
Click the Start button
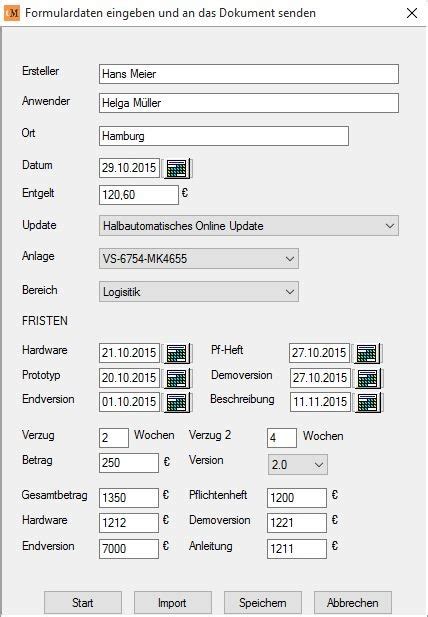[x=83, y=603]
